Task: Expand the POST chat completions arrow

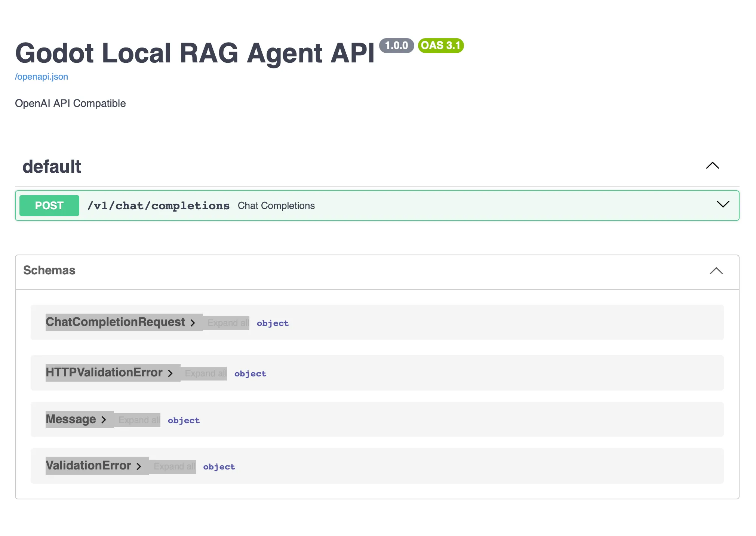Action: pos(723,204)
